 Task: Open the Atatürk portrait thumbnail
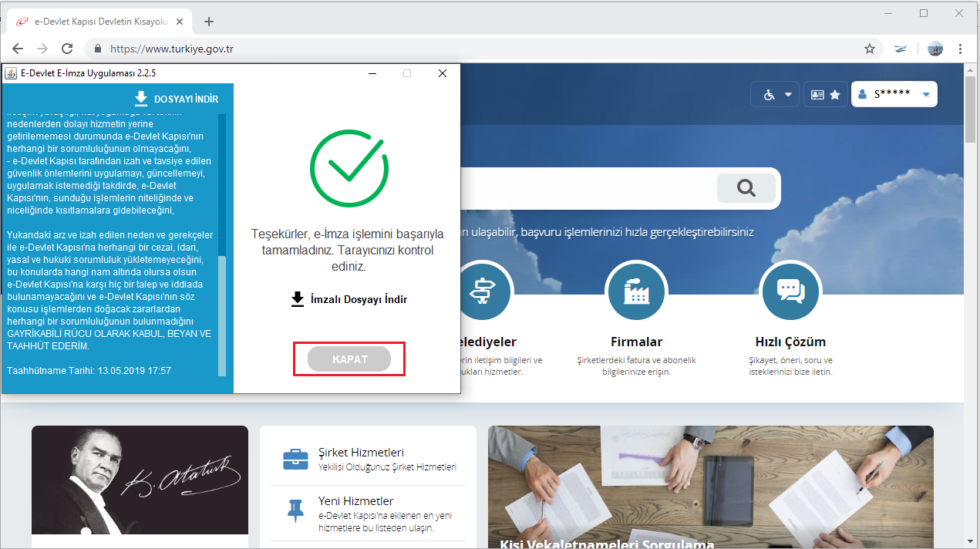[140, 480]
